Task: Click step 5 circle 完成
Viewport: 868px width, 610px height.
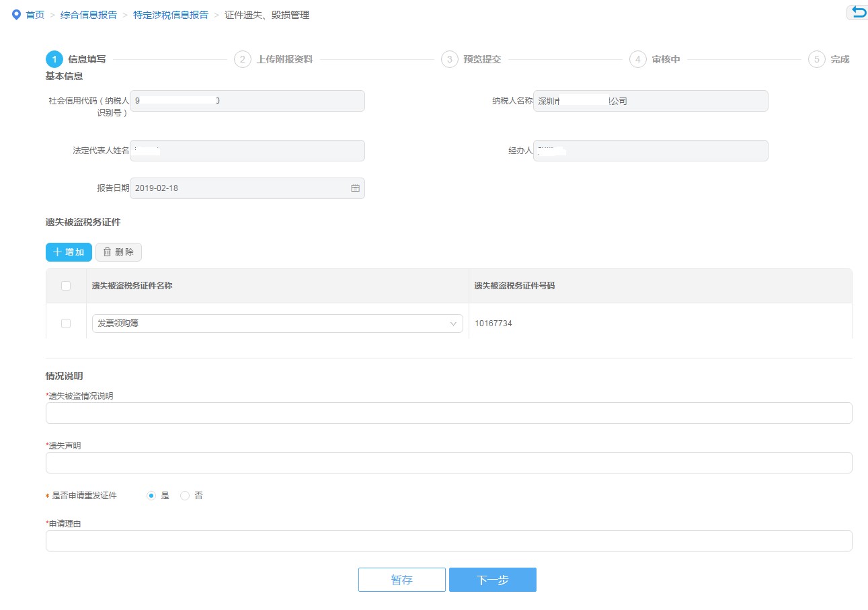Action: click(x=816, y=59)
